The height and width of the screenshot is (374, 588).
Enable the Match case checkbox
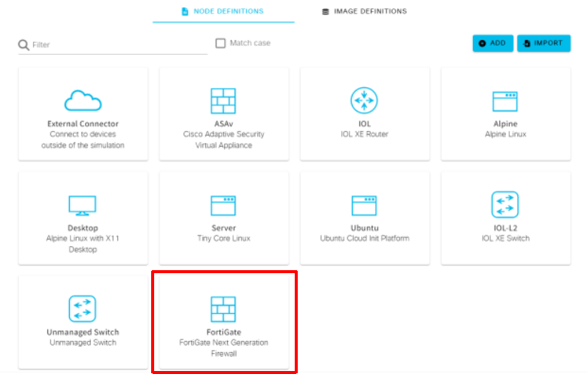tap(220, 43)
